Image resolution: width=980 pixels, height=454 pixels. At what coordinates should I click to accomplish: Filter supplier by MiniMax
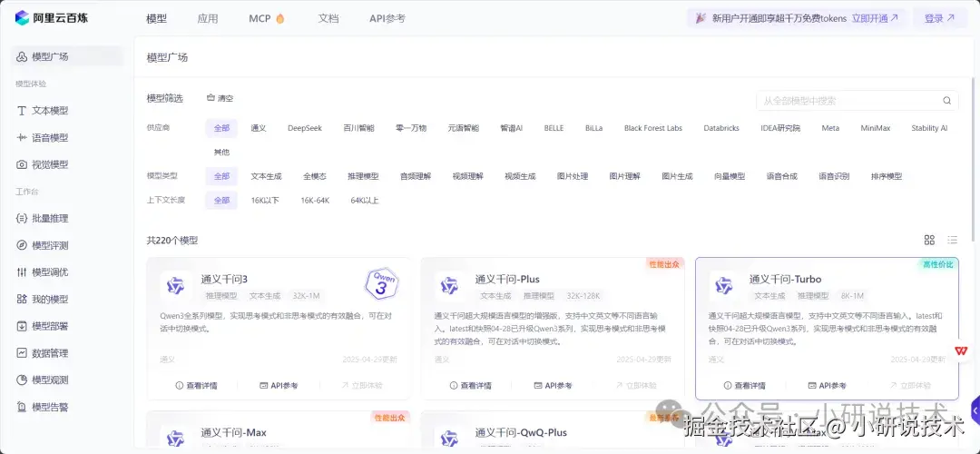coord(875,128)
